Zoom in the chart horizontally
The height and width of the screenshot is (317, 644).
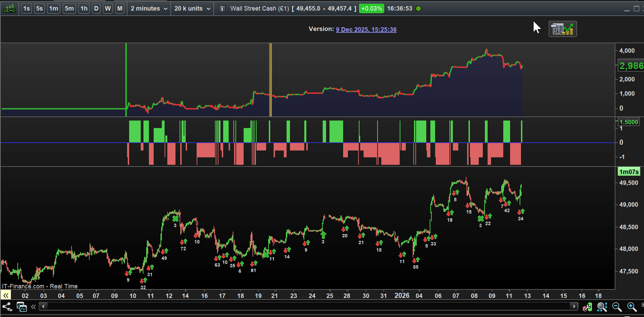(x=632, y=307)
